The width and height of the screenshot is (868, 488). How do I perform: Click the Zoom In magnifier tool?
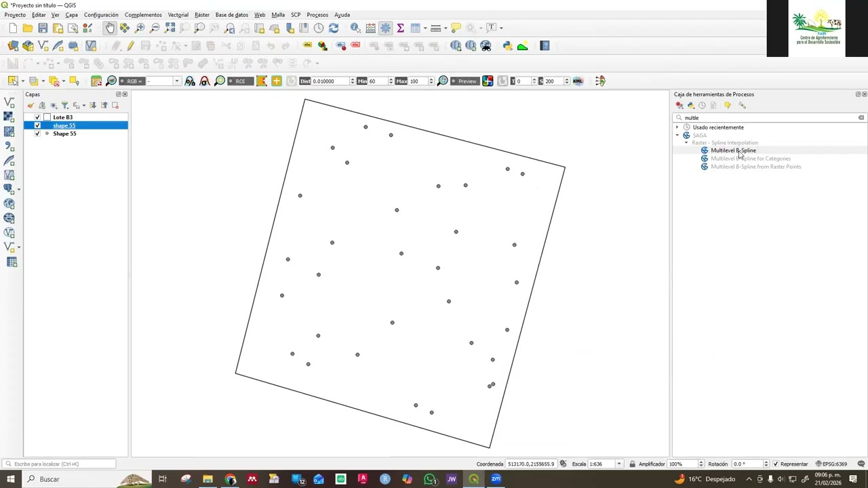(x=140, y=28)
